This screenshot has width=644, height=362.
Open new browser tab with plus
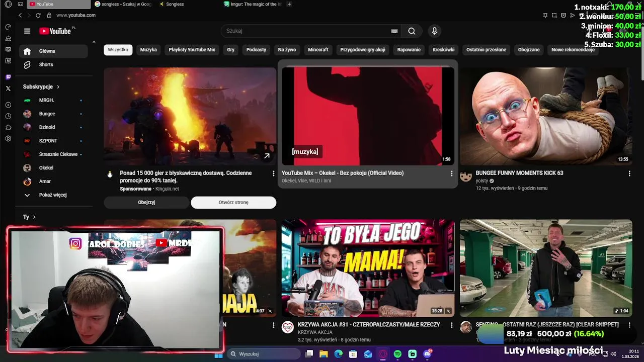289,4
